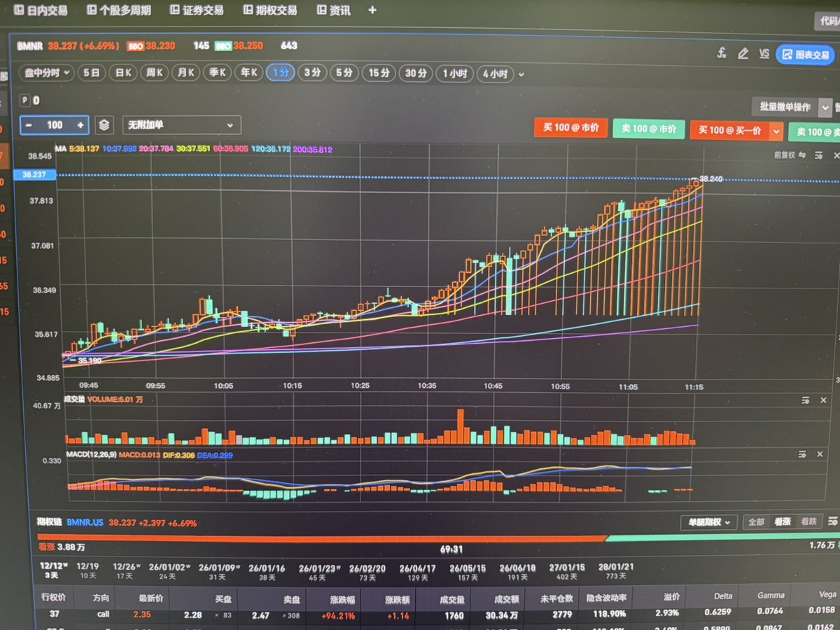Select the 5日 chart period
The image size is (840, 630).
coord(92,73)
